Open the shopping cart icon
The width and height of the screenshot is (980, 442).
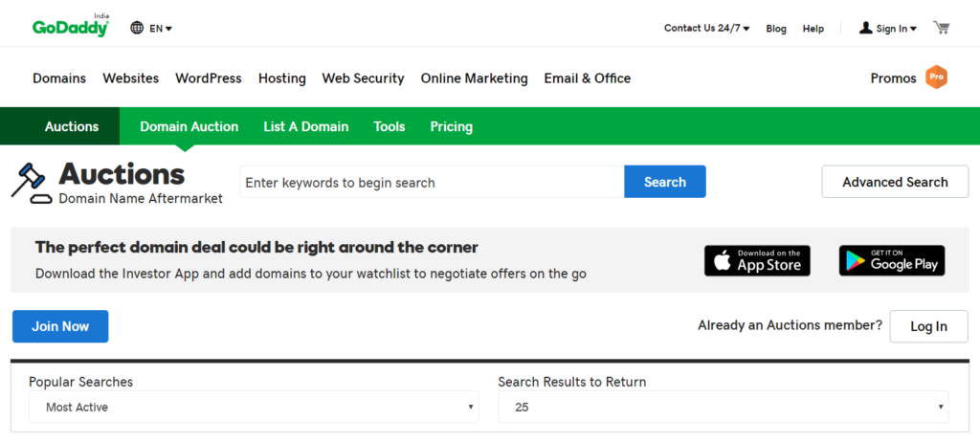point(942,28)
